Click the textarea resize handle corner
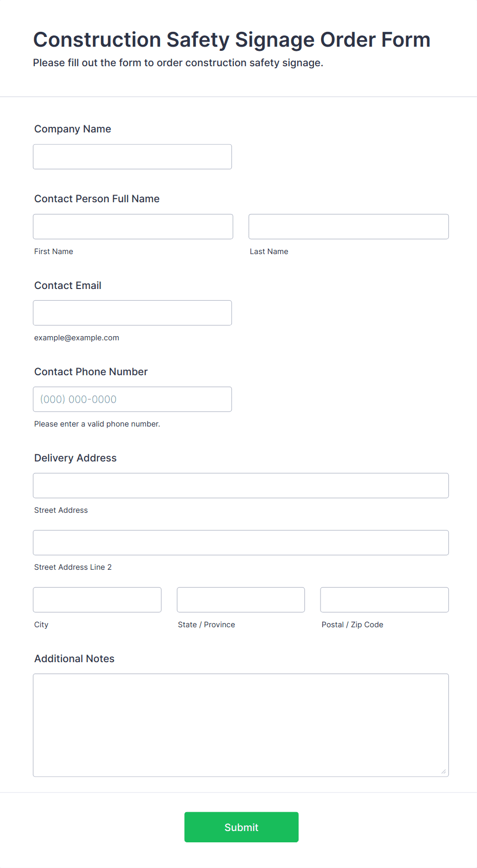This screenshot has width=477, height=868. (x=444, y=771)
